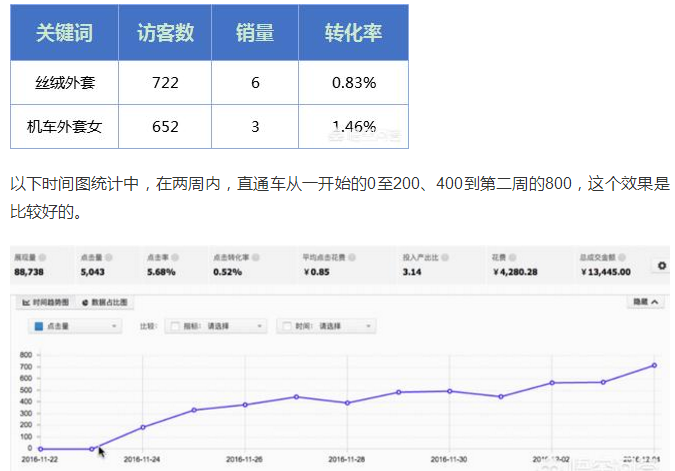
Task: Collapse the chart with 隐藏 button
Action: pyautogui.click(x=643, y=301)
